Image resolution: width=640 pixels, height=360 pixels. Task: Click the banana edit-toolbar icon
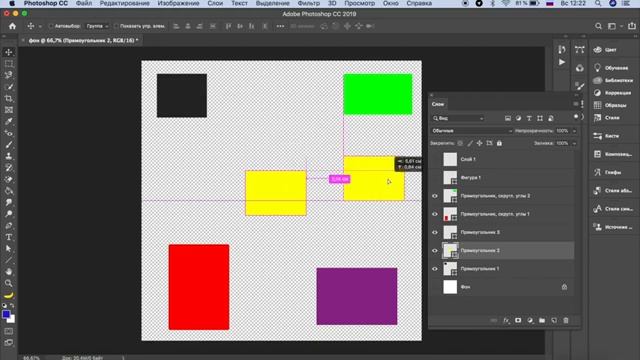tap(9, 295)
